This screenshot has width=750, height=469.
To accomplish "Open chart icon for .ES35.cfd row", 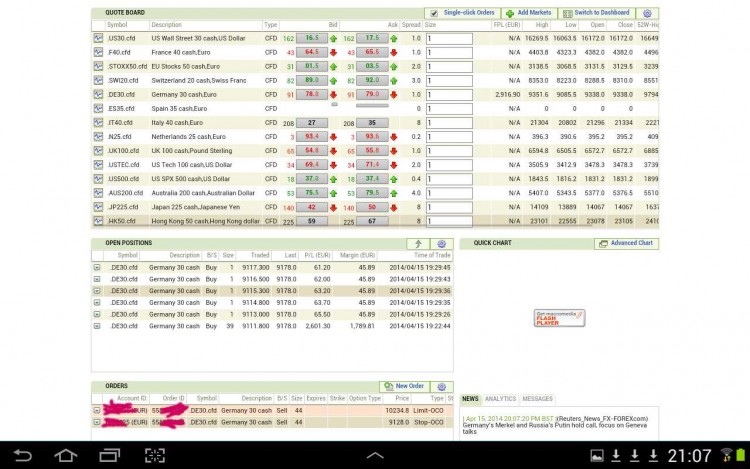I will tap(98, 109).
